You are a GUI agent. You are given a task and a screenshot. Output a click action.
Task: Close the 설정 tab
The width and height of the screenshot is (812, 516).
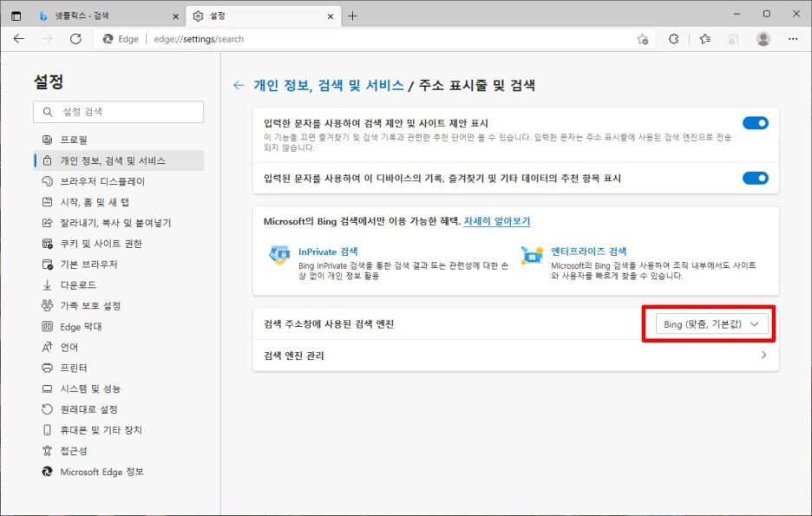point(331,16)
